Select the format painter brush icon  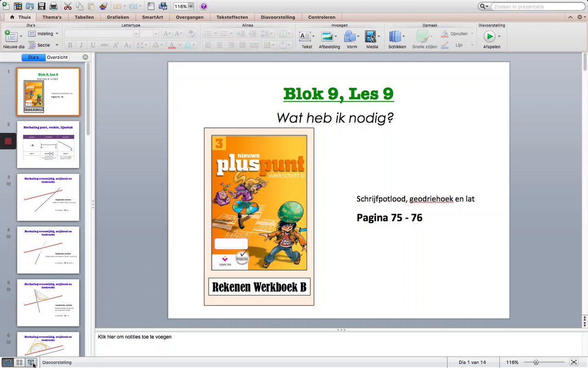click(103, 6)
